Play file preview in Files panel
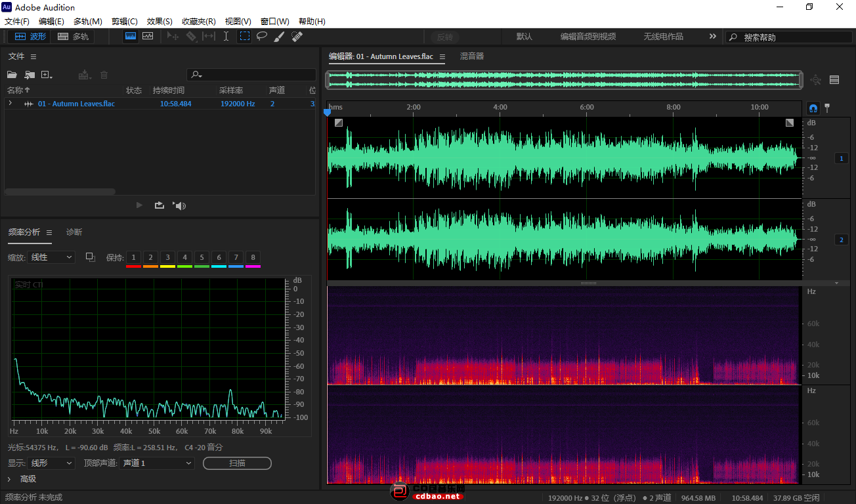 coord(139,205)
